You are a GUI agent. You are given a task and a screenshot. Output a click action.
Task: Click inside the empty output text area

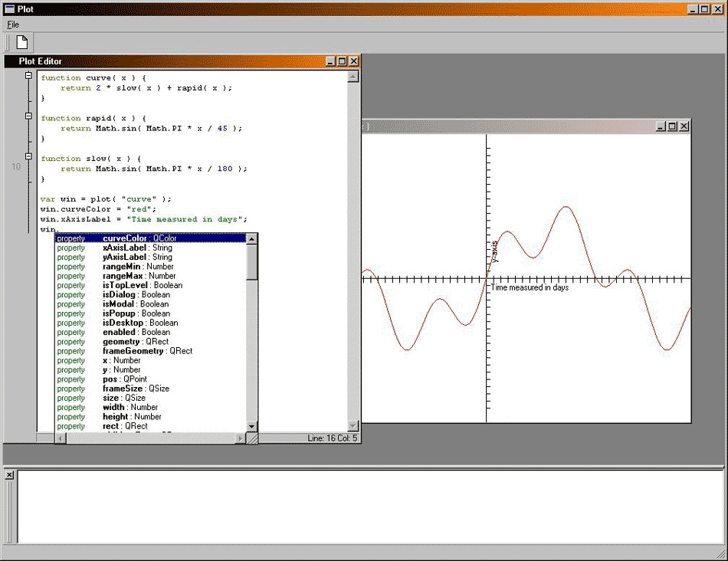[x=368, y=506]
